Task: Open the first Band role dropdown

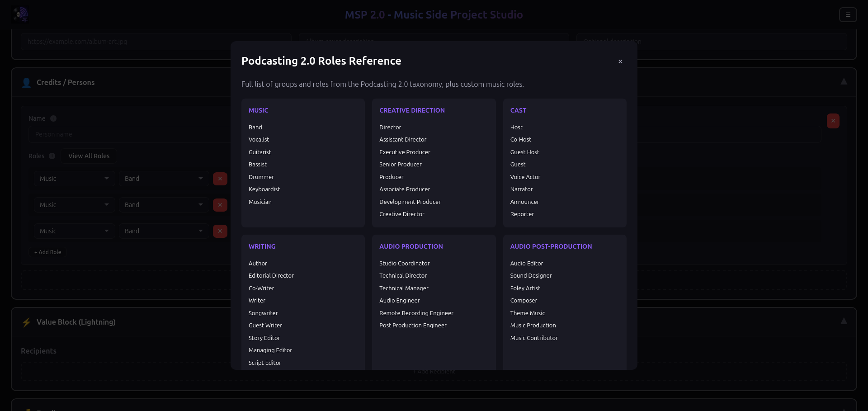Action: [164, 179]
